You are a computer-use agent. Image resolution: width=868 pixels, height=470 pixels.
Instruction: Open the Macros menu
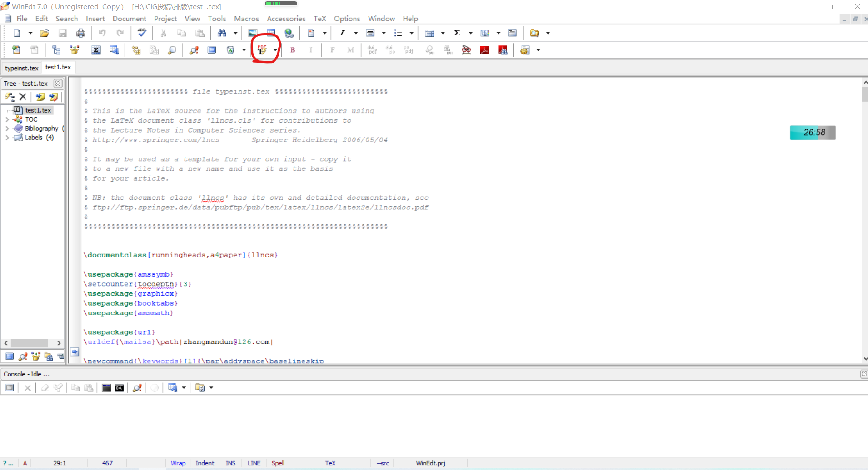[246, 19]
